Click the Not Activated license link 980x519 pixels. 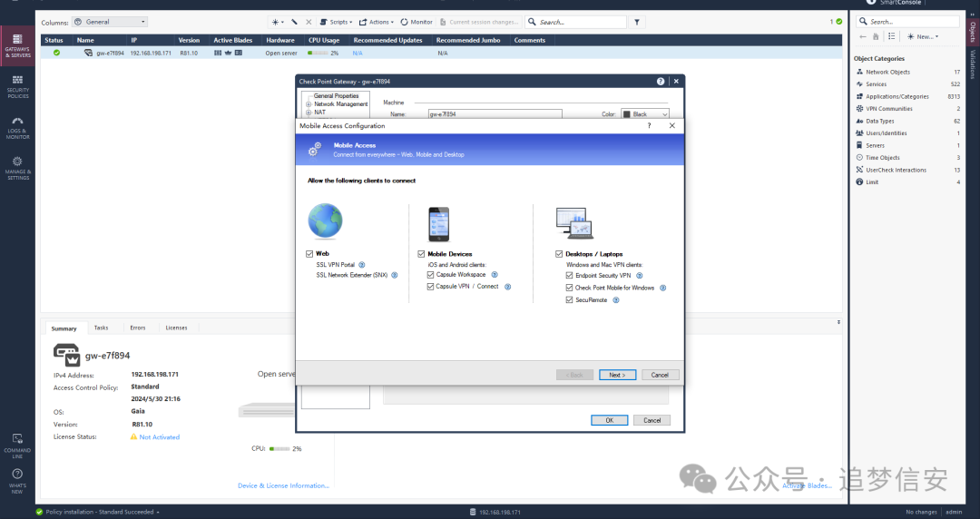pyautogui.click(x=160, y=437)
